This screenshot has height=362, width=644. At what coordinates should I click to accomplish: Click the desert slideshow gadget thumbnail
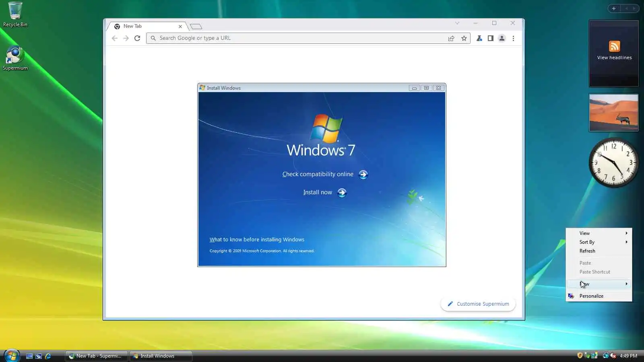(614, 113)
